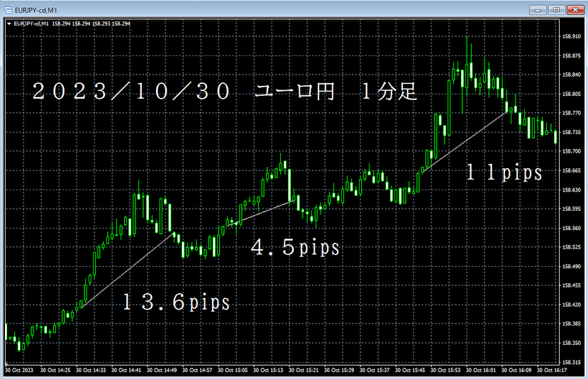The width and height of the screenshot is (588, 379).
Task: Click the EURJPY-cd,M1 chart window icon
Action: point(8,10)
